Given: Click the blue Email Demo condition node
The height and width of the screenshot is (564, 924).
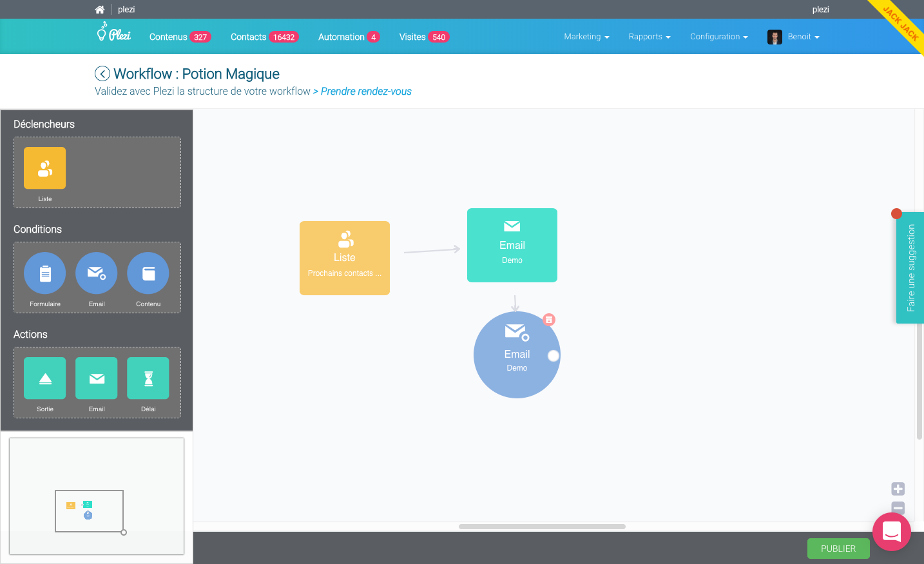Looking at the screenshot, I should coord(517,355).
